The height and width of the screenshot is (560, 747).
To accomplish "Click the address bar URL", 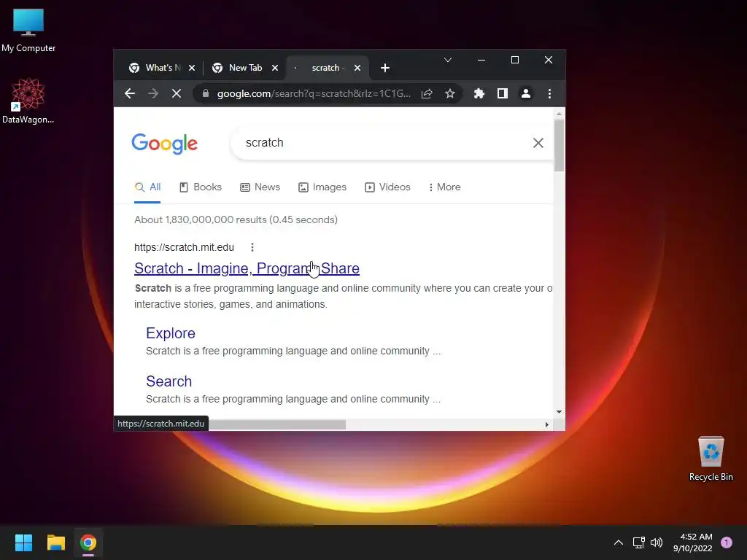I will click(314, 93).
